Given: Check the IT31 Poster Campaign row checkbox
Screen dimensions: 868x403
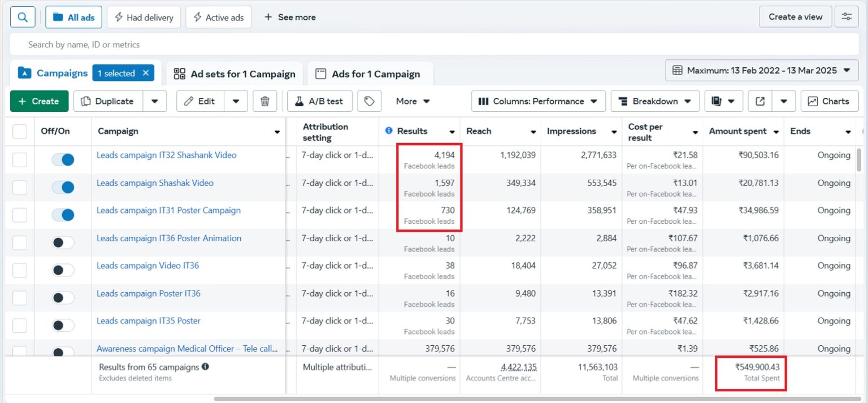Looking at the screenshot, I should pyautogui.click(x=20, y=215).
